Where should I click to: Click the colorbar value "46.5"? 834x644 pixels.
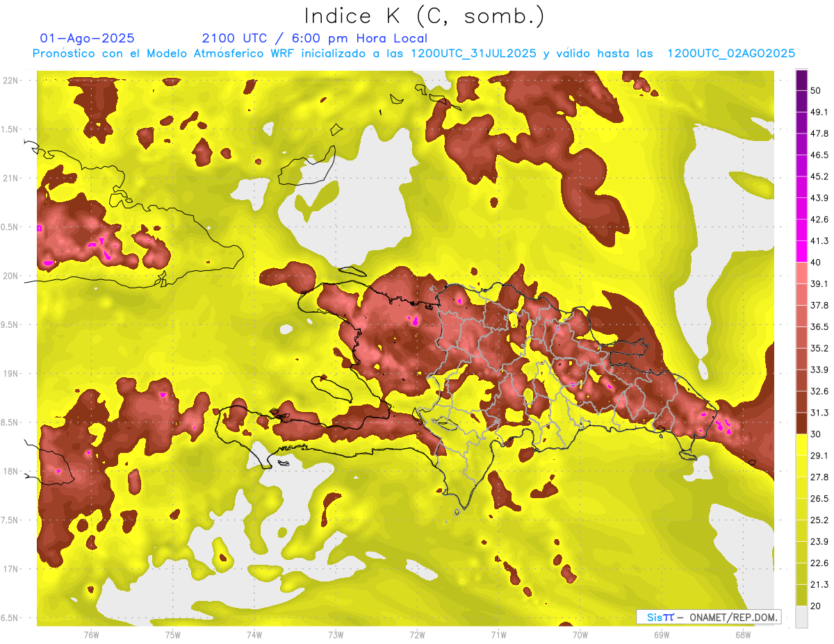819,155
